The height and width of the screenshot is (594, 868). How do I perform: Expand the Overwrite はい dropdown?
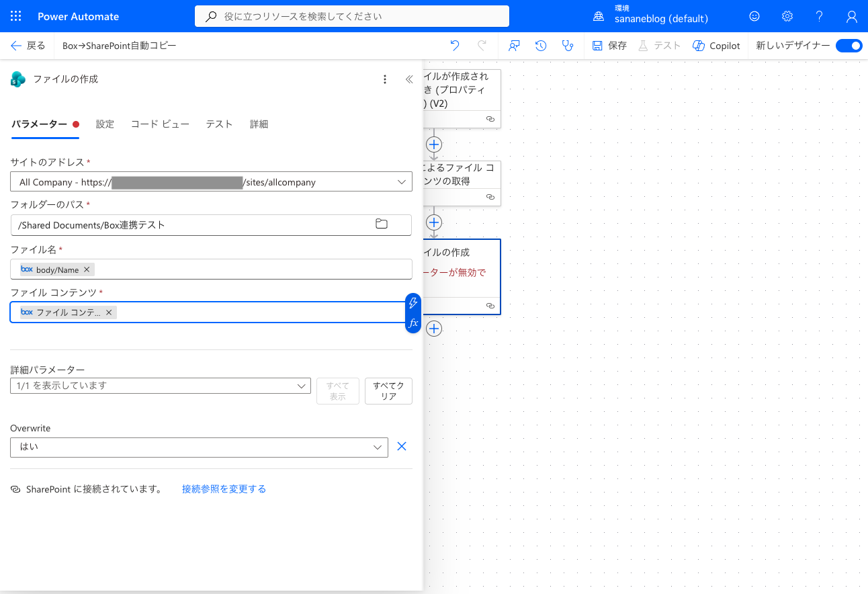point(378,448)
